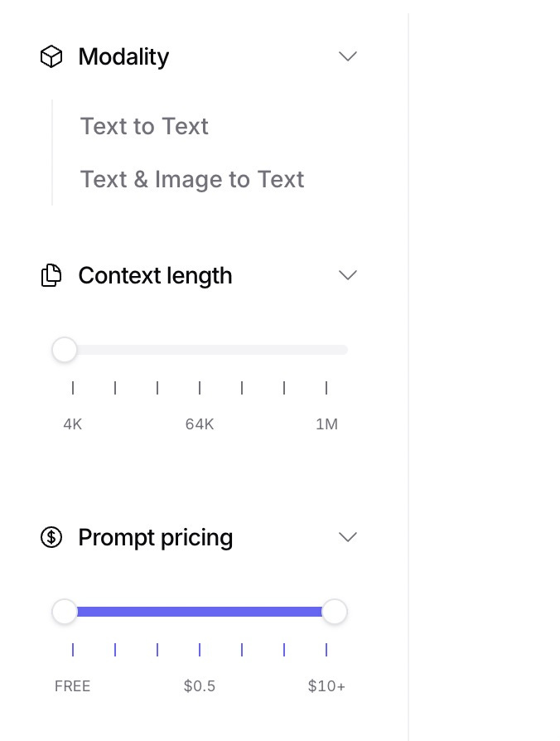
Task: Select Text & Image to Text modality
Action: [192, 179]
